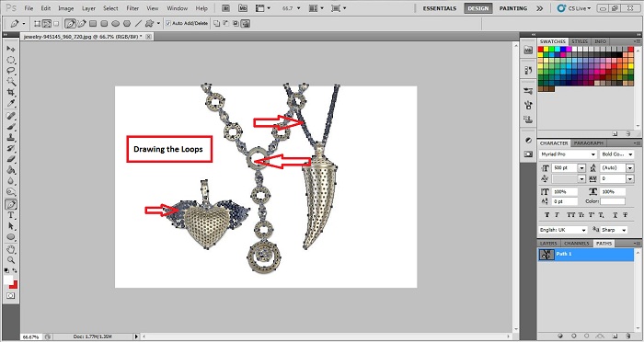
Task: Select the Dodge tool
Action: 11,191
